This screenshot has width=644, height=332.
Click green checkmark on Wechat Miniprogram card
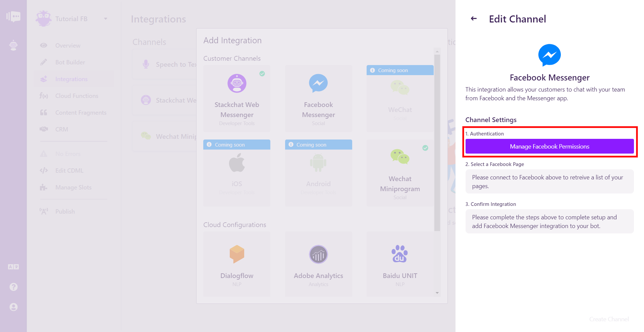point(425,148)
